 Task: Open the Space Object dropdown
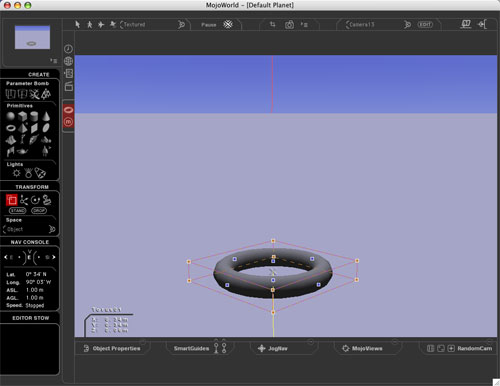[x=29, y=229]
